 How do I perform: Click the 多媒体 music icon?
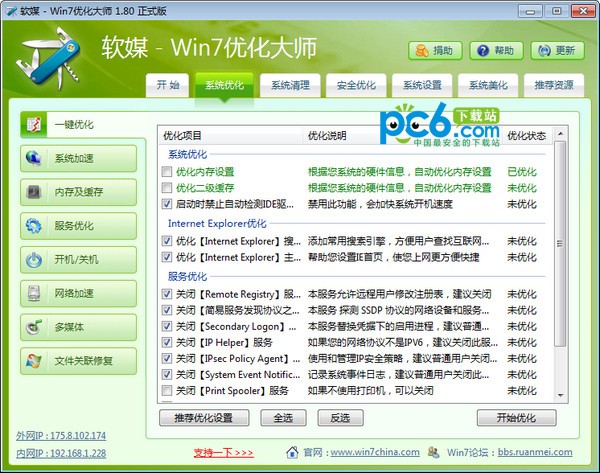point(34,327)
